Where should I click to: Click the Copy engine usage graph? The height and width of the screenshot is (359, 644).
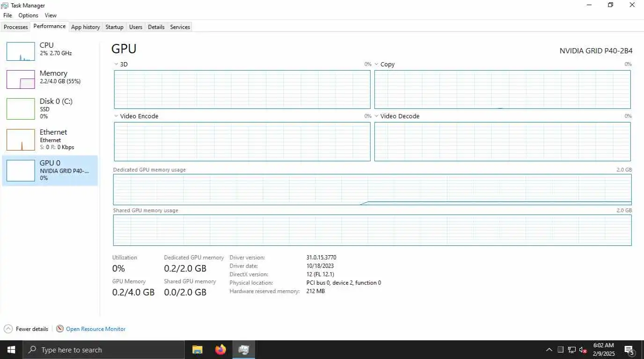pos(503,89)
